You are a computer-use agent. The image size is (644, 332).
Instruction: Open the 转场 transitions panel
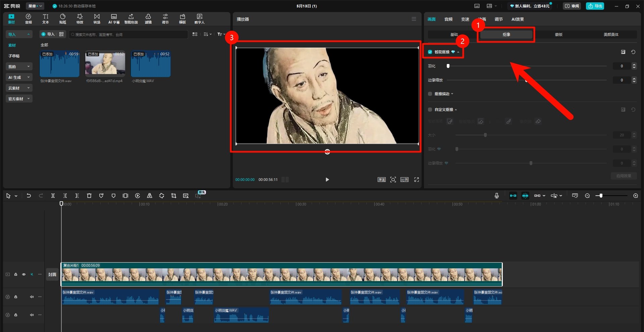tap(97, 19)
